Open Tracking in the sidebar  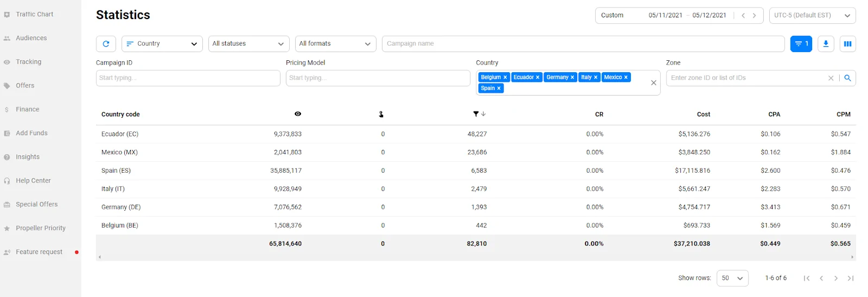(29, 62)
